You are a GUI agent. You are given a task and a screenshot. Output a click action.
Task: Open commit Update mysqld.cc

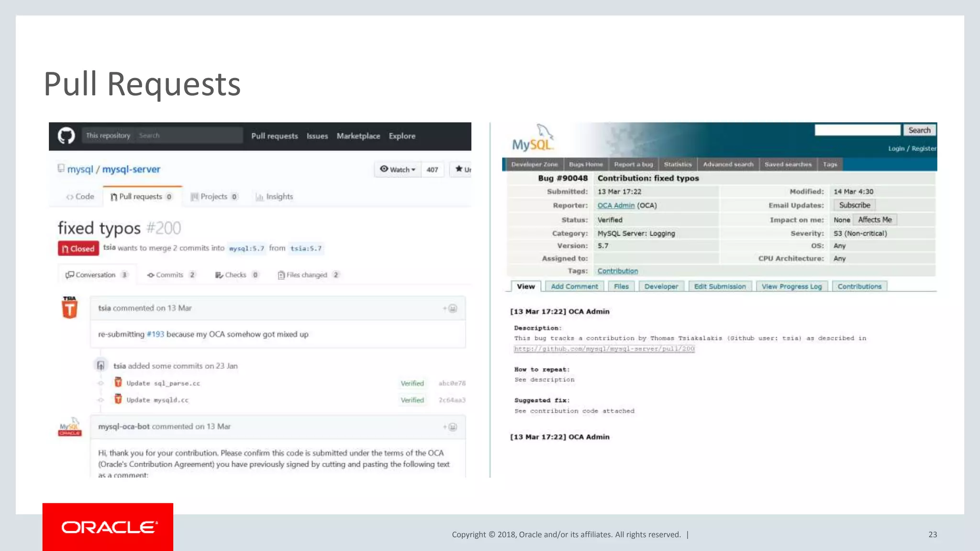pyautogui.click(x=157, y=400)
